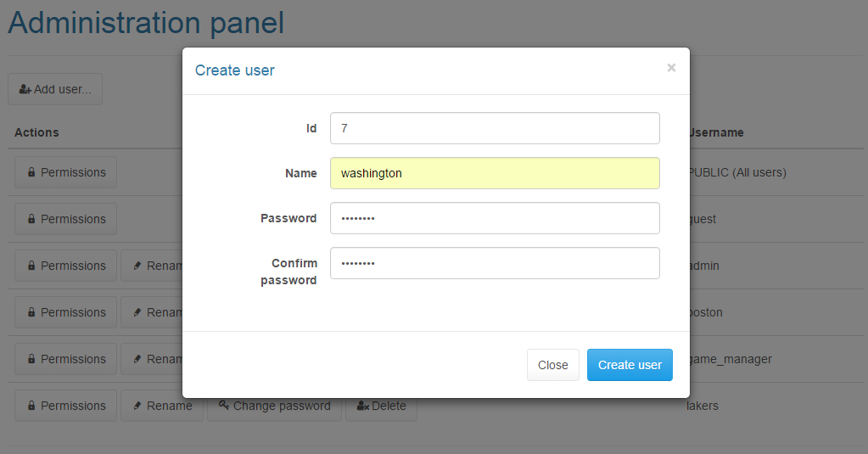Open Permissions for PUBLIC (All users)

pyautogui.click(x=65, y=172)
